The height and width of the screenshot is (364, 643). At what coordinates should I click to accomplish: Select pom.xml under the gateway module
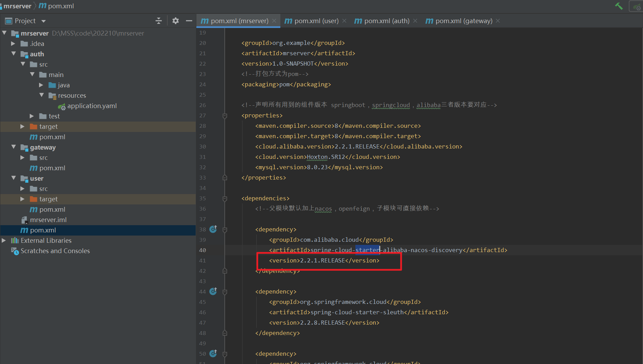pyautogui.click(x=98, y=168)
